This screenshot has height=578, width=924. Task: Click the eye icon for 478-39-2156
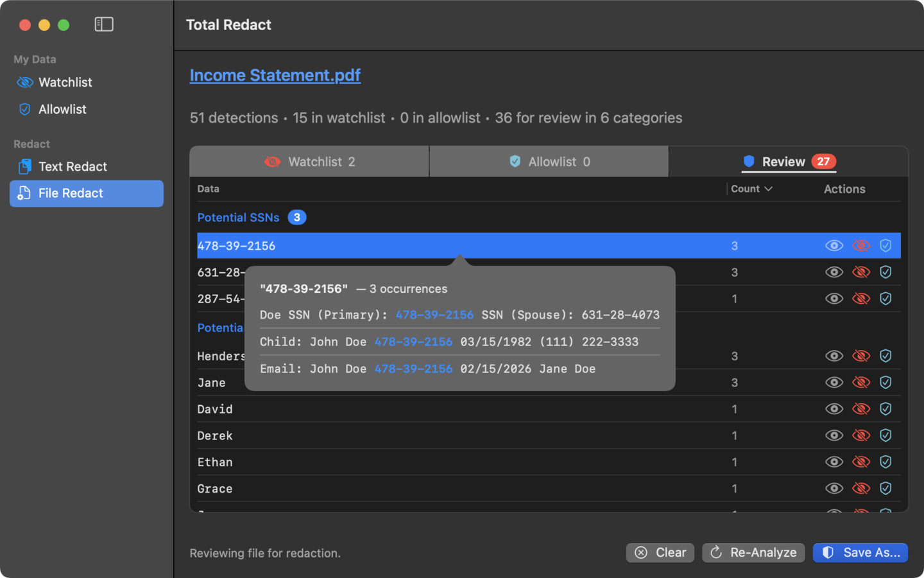tap(834, 246)
